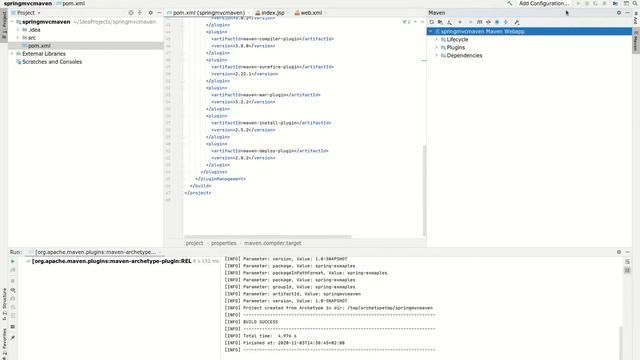Image resolution: width=640 pixels, height=360 pixels.
Task: Open Maven Settings wrench icon
Action: pyautogui.click(x=517, y=22)
